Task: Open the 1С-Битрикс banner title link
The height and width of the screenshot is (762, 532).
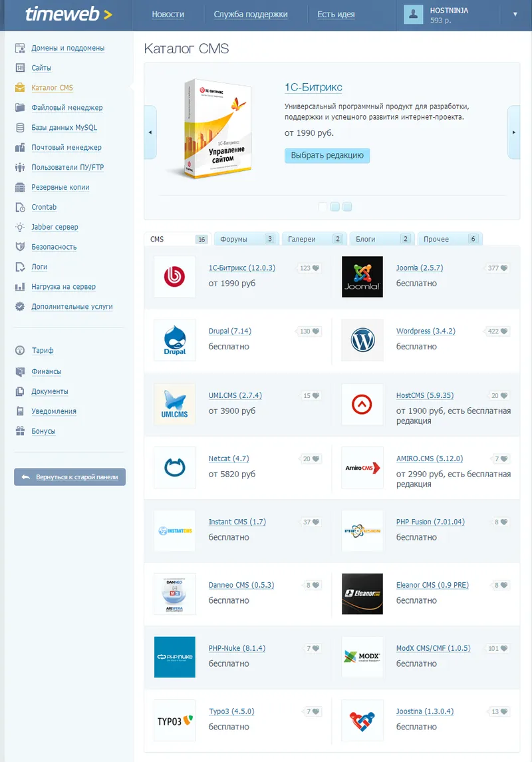Action: coord(314,87)
